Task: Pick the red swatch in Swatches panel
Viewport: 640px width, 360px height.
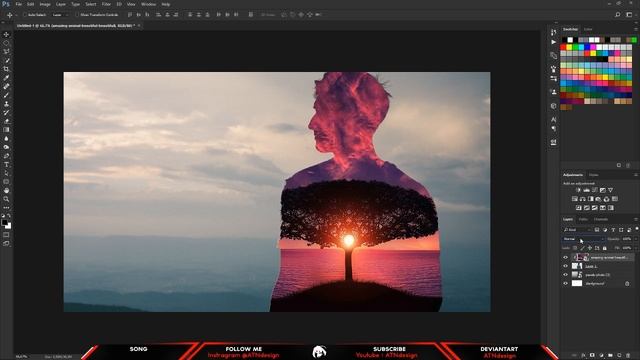Action: [563, 47]
